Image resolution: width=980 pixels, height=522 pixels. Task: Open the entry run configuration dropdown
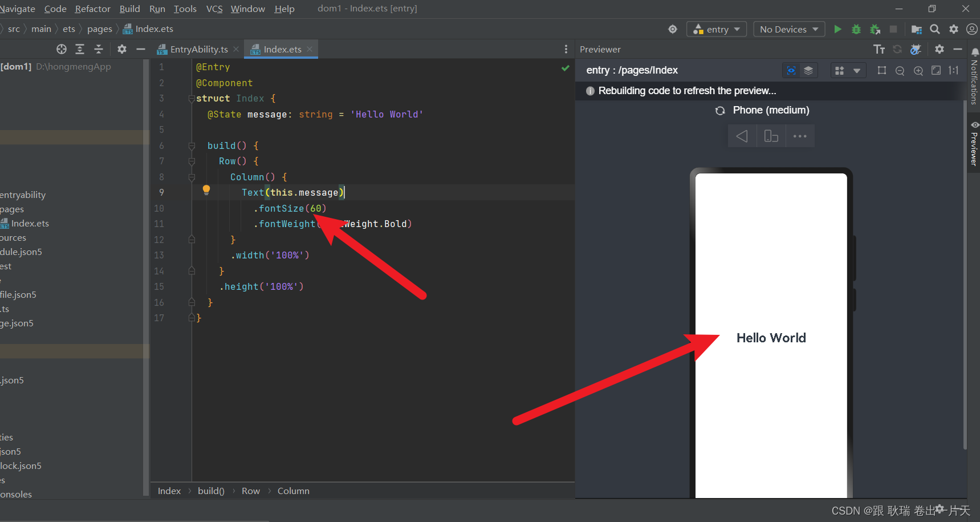click(x=717, y=29)
